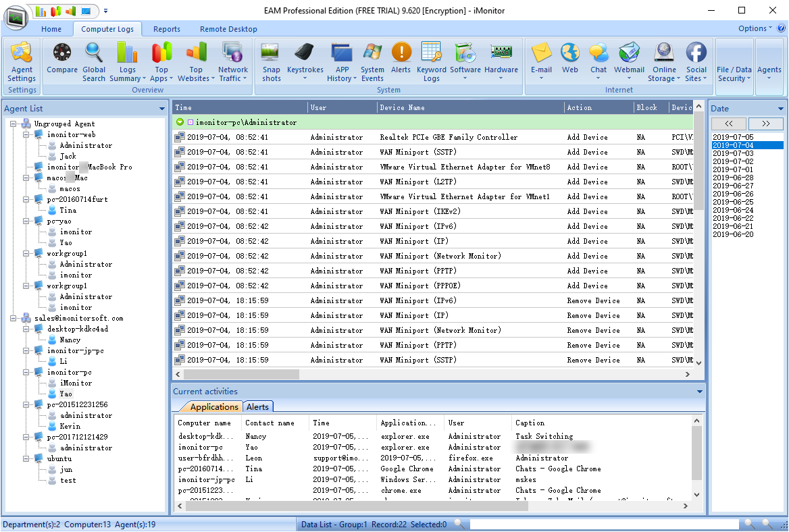Screen dimensions: 789x532
Task: Sort activities by Computer name column
Action: point(208,423)
